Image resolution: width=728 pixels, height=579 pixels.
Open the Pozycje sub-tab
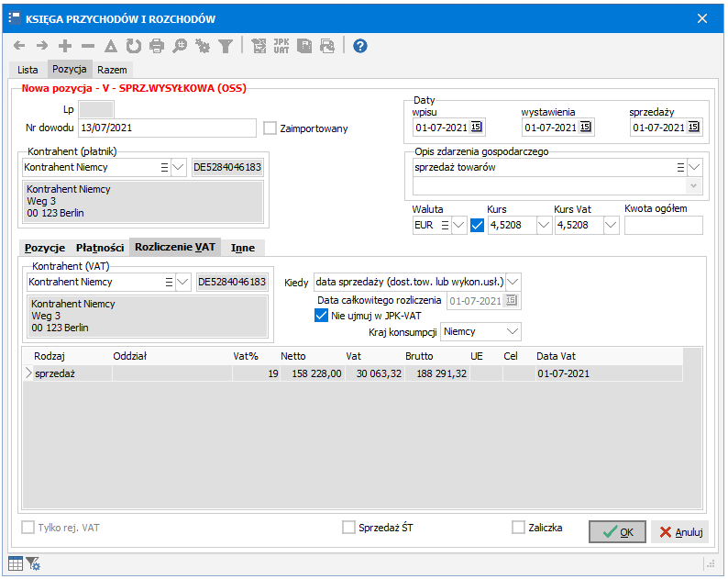coord(45,248)
